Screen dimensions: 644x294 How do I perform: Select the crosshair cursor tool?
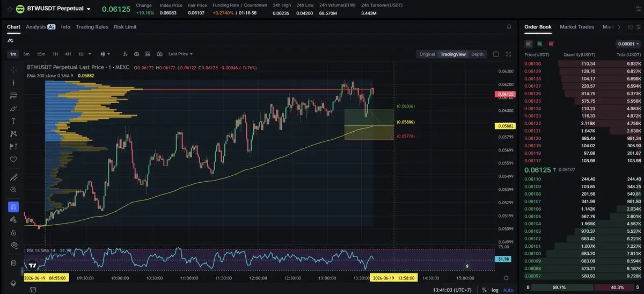[x=13, y=70]
